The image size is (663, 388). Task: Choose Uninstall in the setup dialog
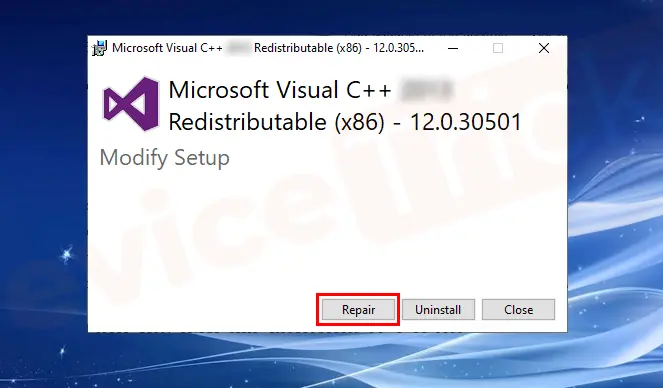(x=438, y=310)
